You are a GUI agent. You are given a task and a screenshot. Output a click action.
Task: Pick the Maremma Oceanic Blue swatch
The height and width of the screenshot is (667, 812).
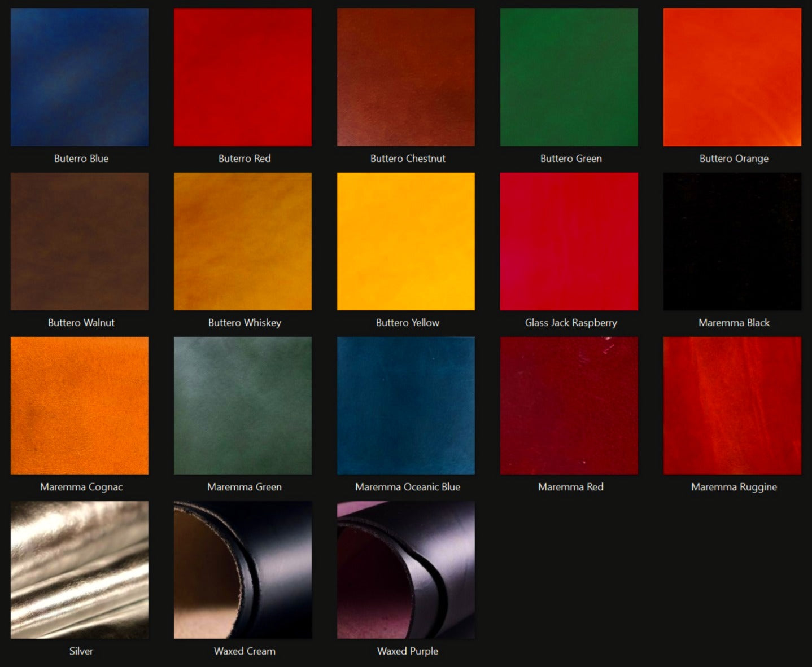(x=406, y=406)
